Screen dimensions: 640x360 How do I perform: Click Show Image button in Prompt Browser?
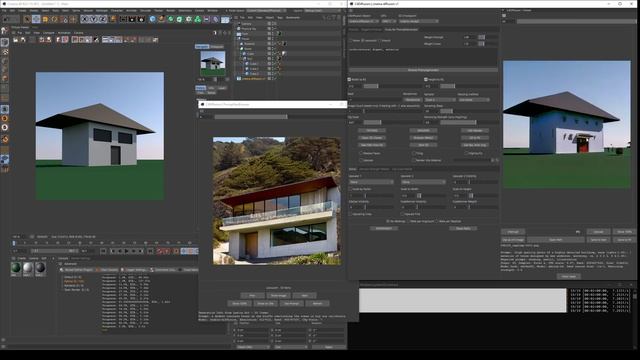278,296
